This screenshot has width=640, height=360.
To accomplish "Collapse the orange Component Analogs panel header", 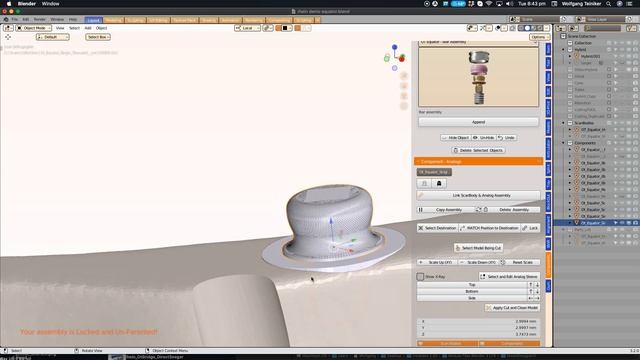I will coord(478,162).
